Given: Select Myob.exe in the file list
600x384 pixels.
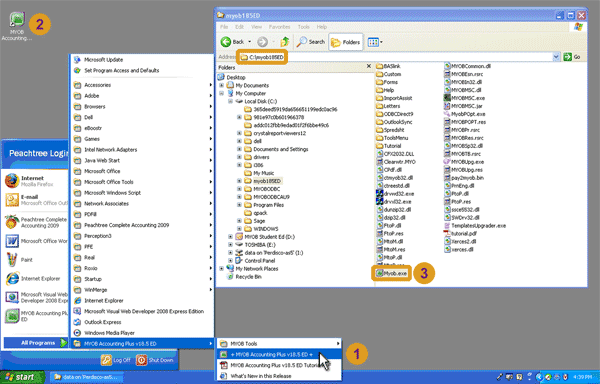Looking at the screenshot, I should click(x=391, y=273).
